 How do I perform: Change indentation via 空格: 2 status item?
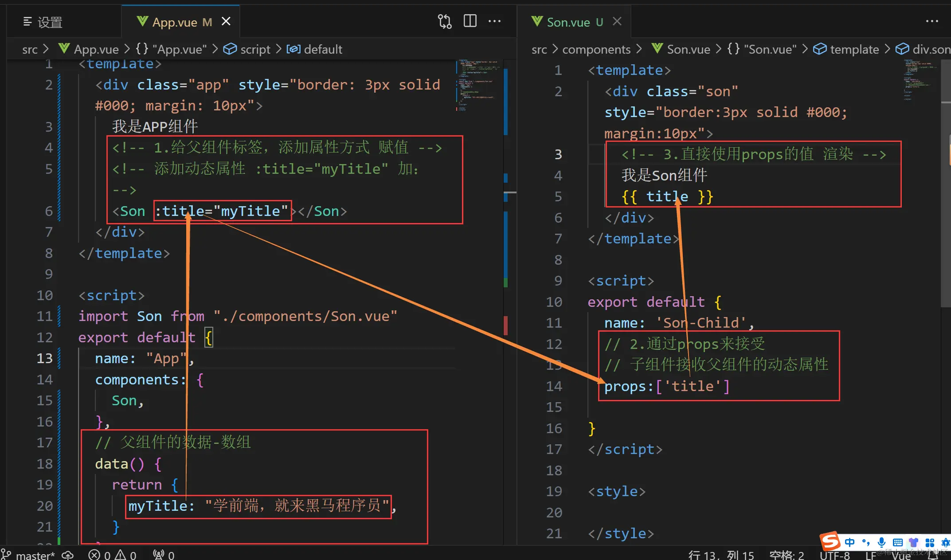(787, 555)
